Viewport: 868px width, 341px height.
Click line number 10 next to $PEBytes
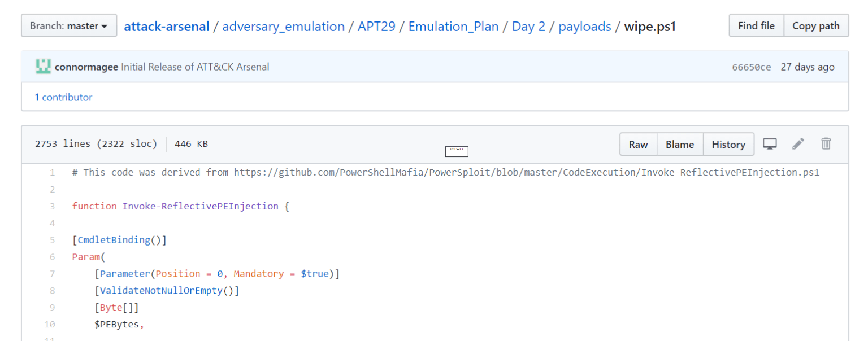(50, 324)
